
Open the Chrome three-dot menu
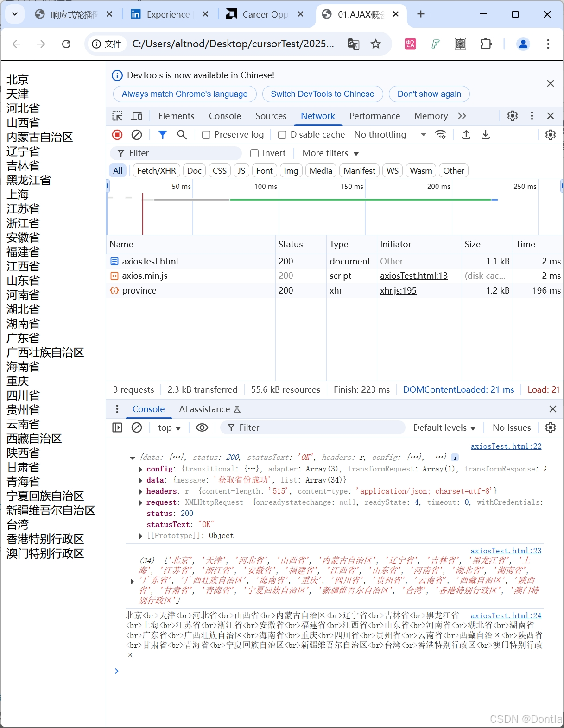[x=548, y=44]
